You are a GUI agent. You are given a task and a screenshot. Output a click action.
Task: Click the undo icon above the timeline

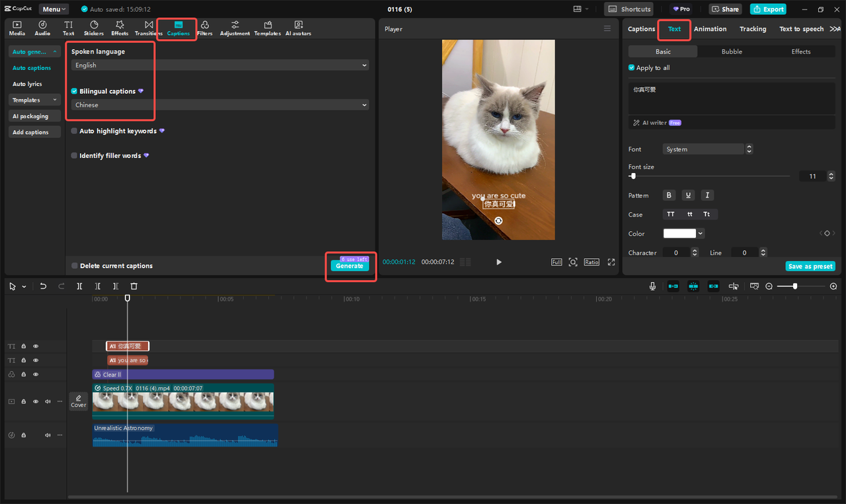click(43, 285)
